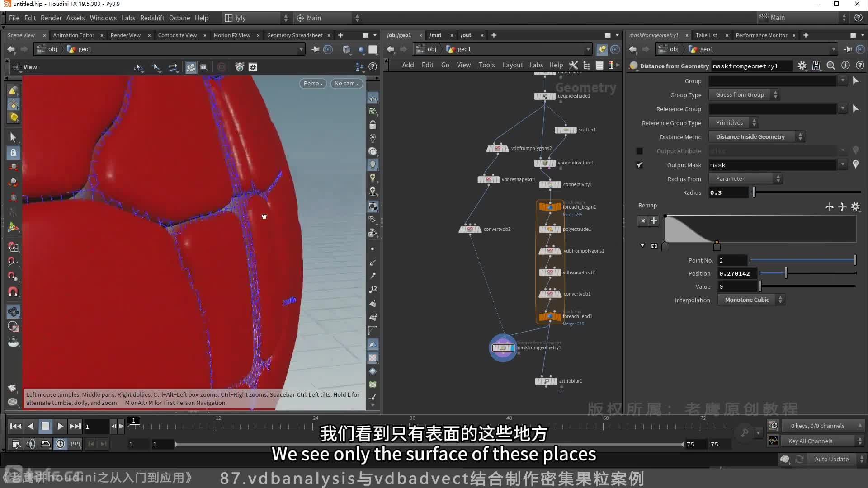868x488 pixels.
Task: Click the maskfromgeometry1 node icon
Action: coord(503,347)
